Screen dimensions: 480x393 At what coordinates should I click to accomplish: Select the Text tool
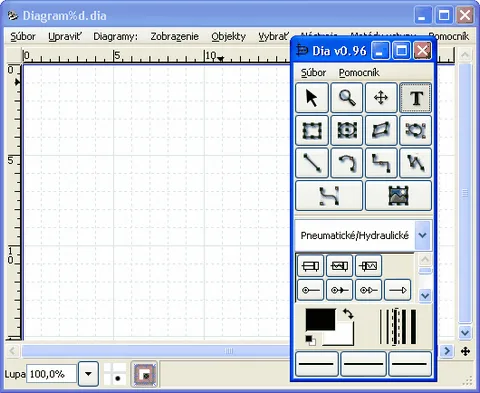coord(416,98)
